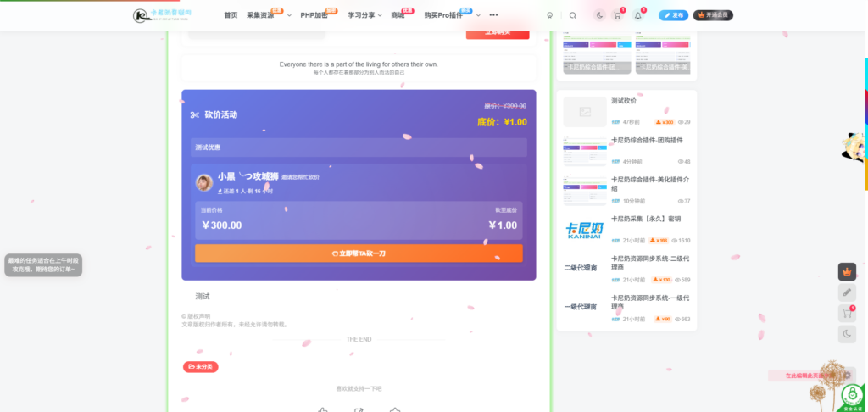Screen dimensions: 868x412
Task: Open 卡尼奶资源同步系统-二级代理商 post
Action: 650,263
